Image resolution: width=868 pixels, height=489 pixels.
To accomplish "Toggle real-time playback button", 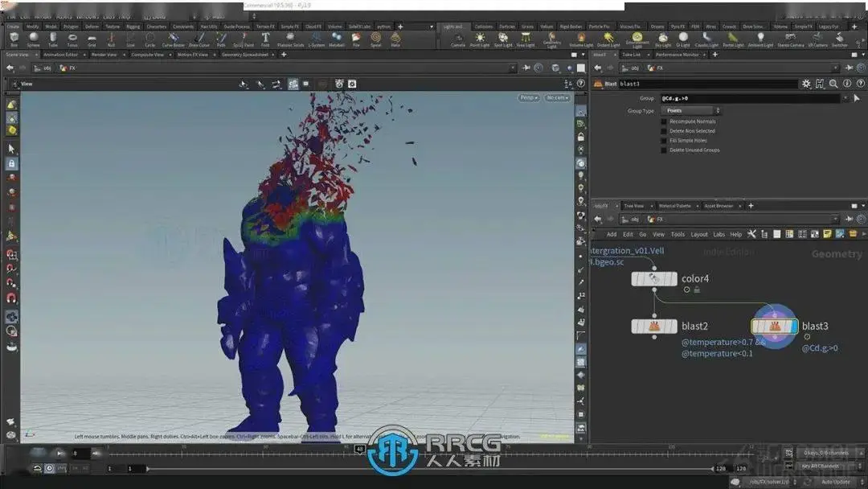I will (49, 469).
